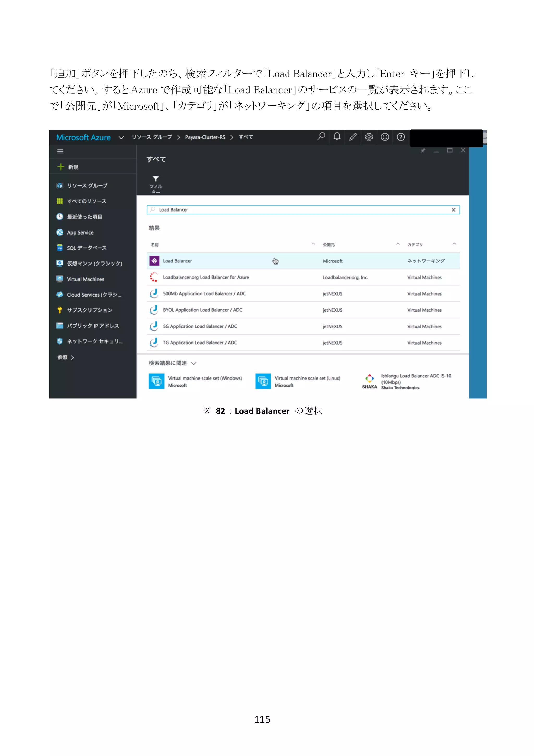Viewport: 534px width, 756px height.
Task: Open the notifications bell icon
Action: click(x=337, y=137)
